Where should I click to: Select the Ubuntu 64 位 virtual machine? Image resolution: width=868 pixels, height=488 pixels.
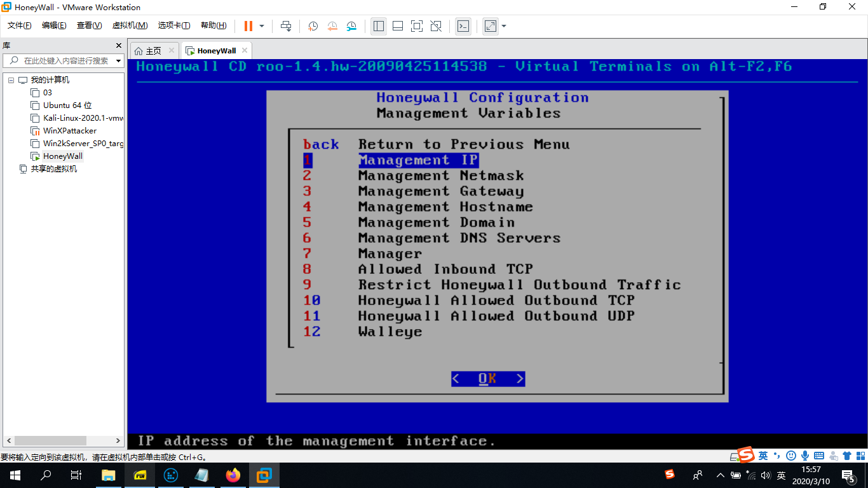click(x=67, y=105)
